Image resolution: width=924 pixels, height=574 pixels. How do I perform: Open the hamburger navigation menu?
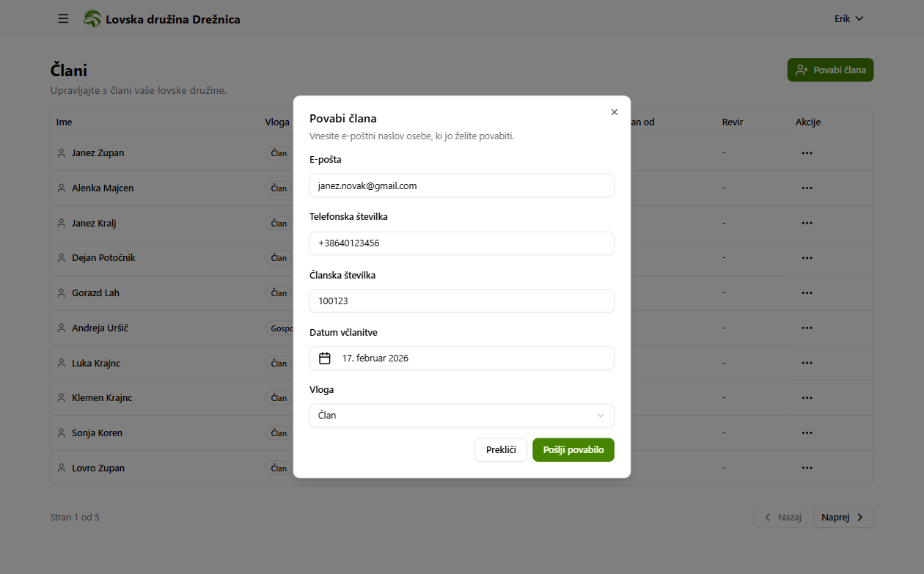[x=63, y=18]
